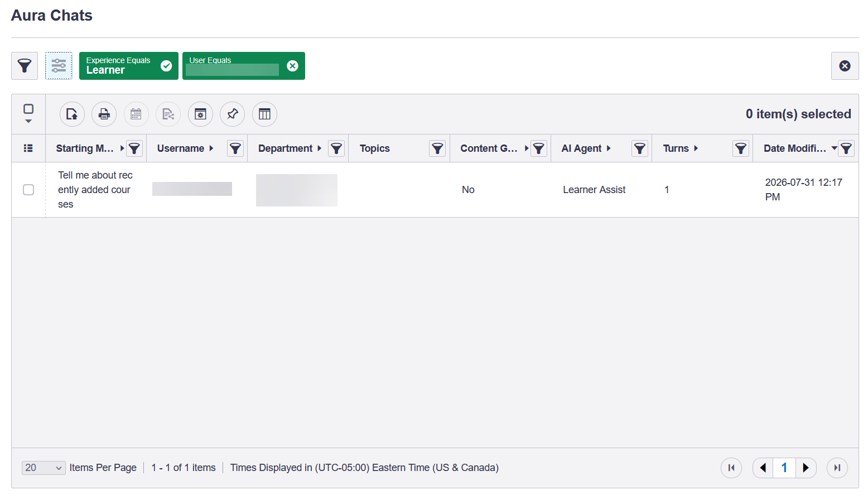Screen dimensions: 868x495
Task: Click the current page number 1
Action: [784, 468]
